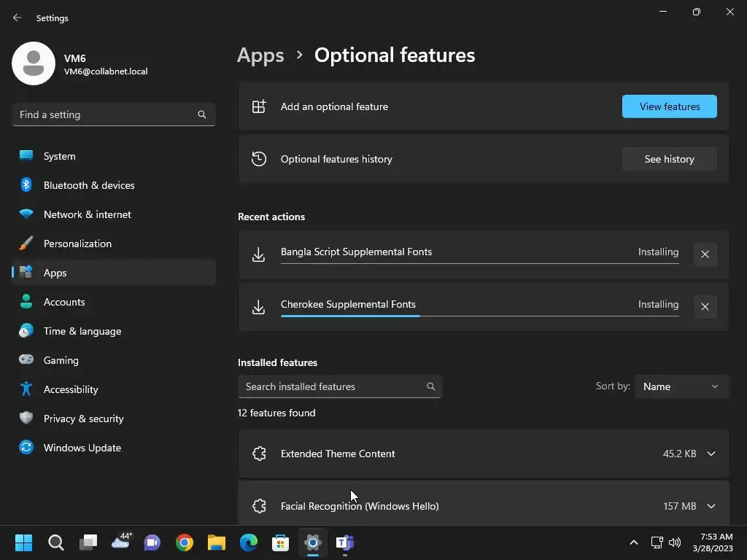Viewport: 747px width, 560px height.
Task: Launch Google Chrome from the taskbar
Action: (x=185, y=542)
